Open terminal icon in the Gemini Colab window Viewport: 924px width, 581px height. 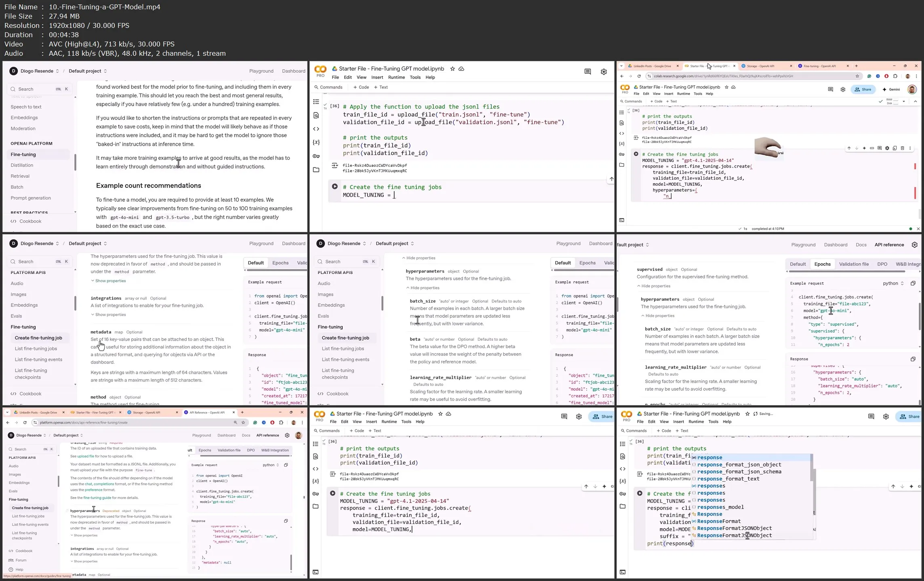[x=622, y=220]
